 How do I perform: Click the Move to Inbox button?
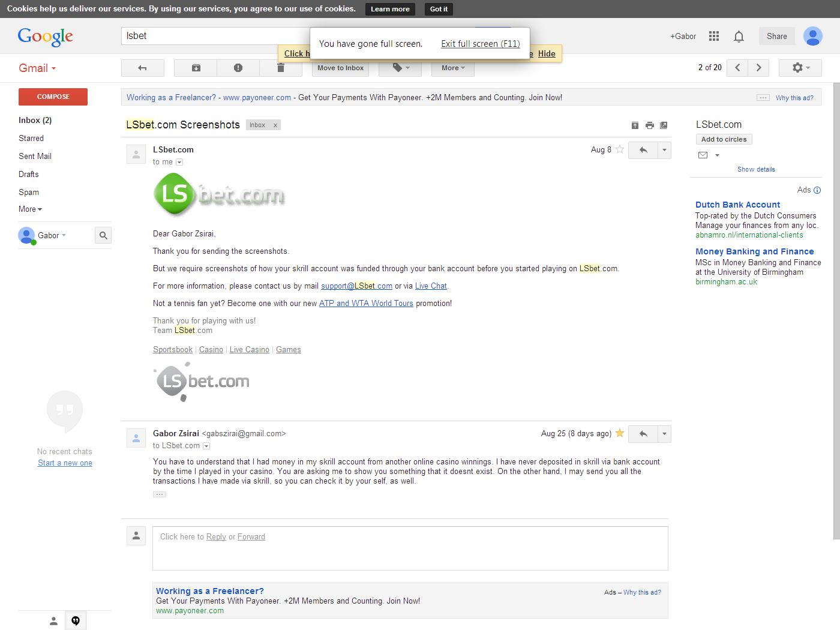click(340, 68)
